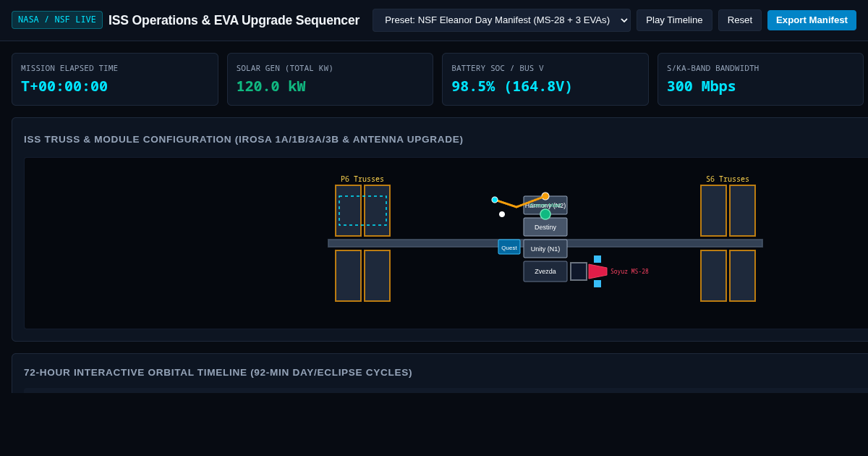Screen dimensions: 868x456
Task: Click the white EVA astronaut dot
Action: pos(502,214)
